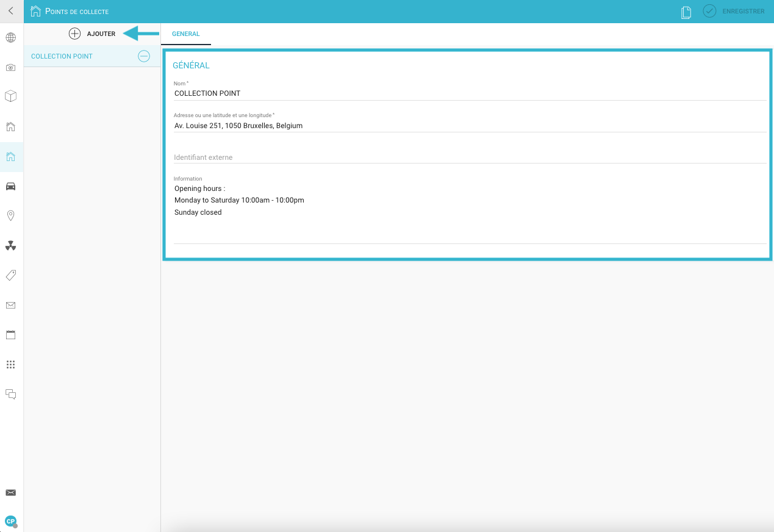The height and width of the screenshot is (532, 774).
Task: Click the Nom field containing COLLECTION POINT
Action: point(470,93)
